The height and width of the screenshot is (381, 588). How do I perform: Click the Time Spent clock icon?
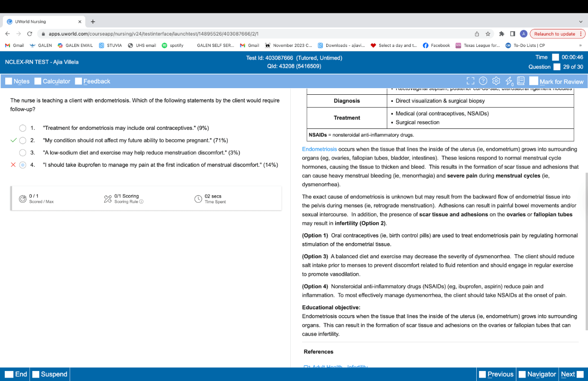[198, 199]
